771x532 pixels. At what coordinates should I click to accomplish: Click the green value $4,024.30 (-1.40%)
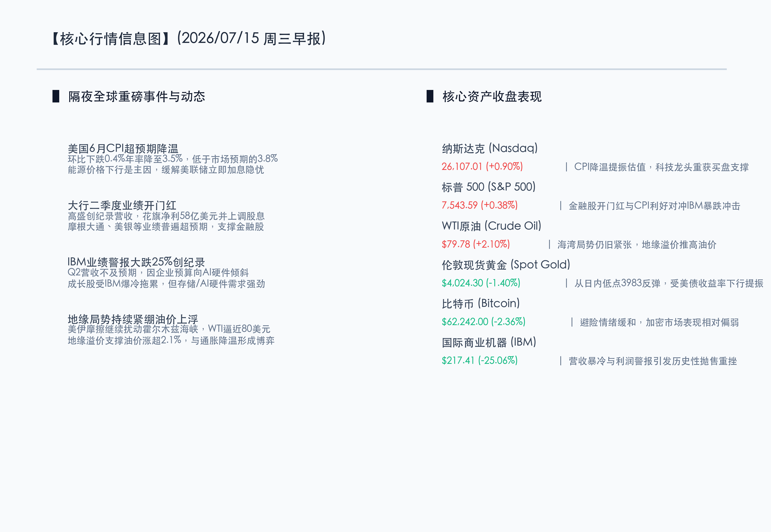pos(481,283)
